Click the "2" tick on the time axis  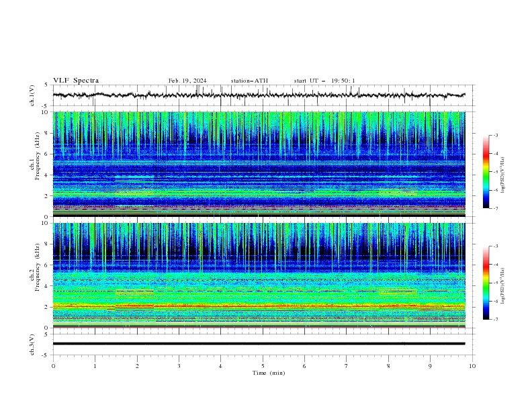pos(137,366)
